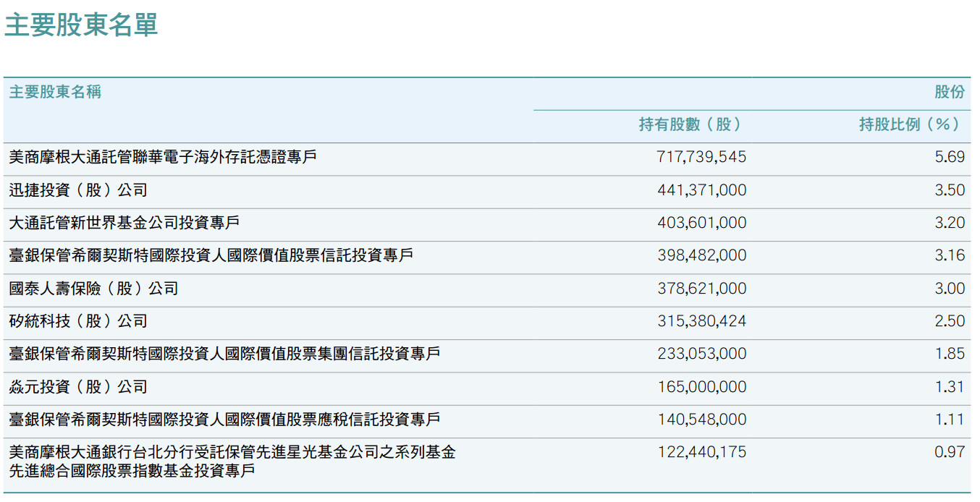Viewport: 980px width, 502px height.
Task: Select the 398,482,000 shares value
Action: [701, 255]
